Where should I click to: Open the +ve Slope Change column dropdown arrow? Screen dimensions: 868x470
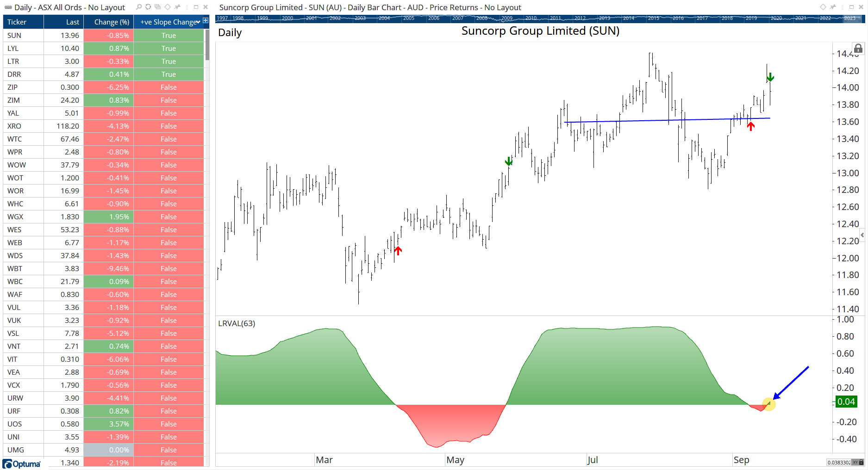pyautogui.click(x=198, y=22)
